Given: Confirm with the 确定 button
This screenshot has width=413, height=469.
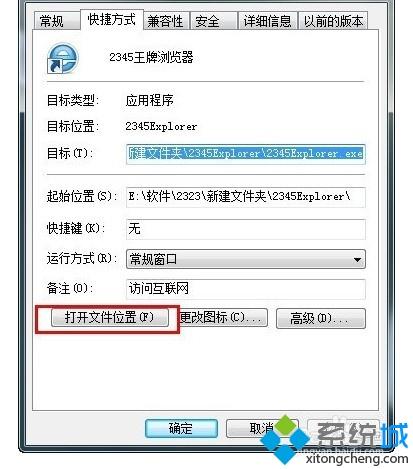Looking at the screenshot, I should coord(181,428).
